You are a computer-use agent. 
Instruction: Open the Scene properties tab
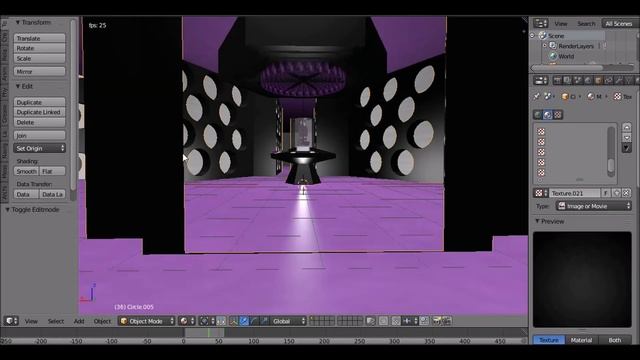pyautogui.click(x=578, y=80)
